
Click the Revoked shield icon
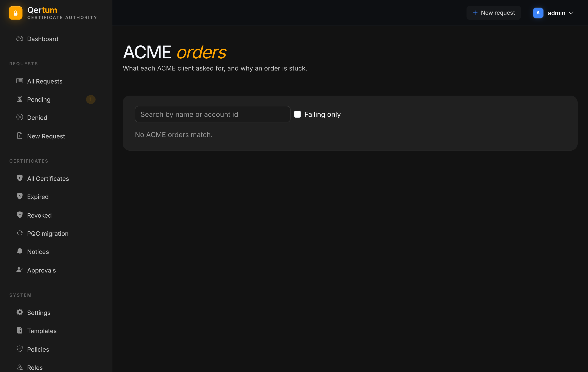(20, 215)
